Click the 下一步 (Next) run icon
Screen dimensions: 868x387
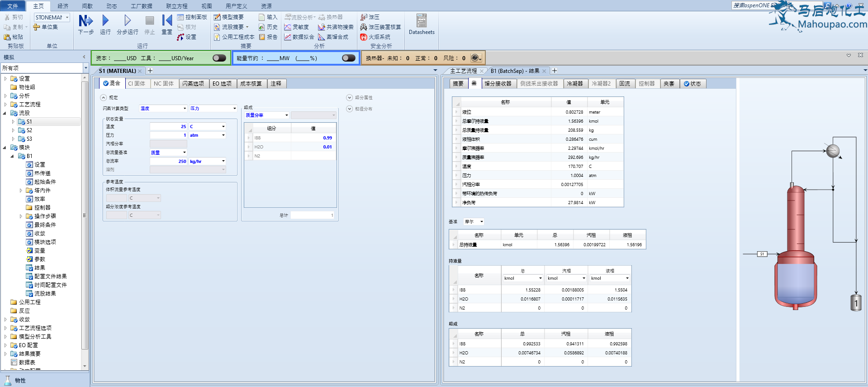click(85, 21)
